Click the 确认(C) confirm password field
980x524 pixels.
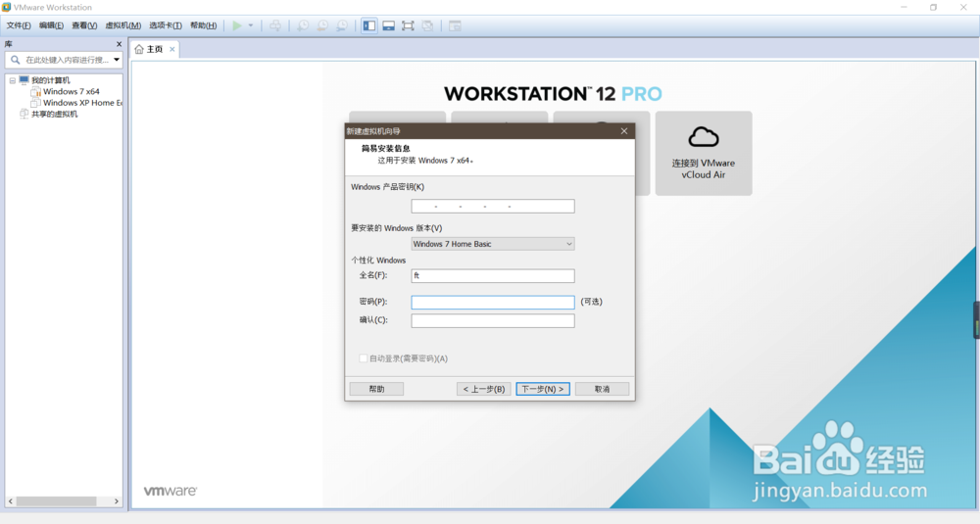pos(493,321)
